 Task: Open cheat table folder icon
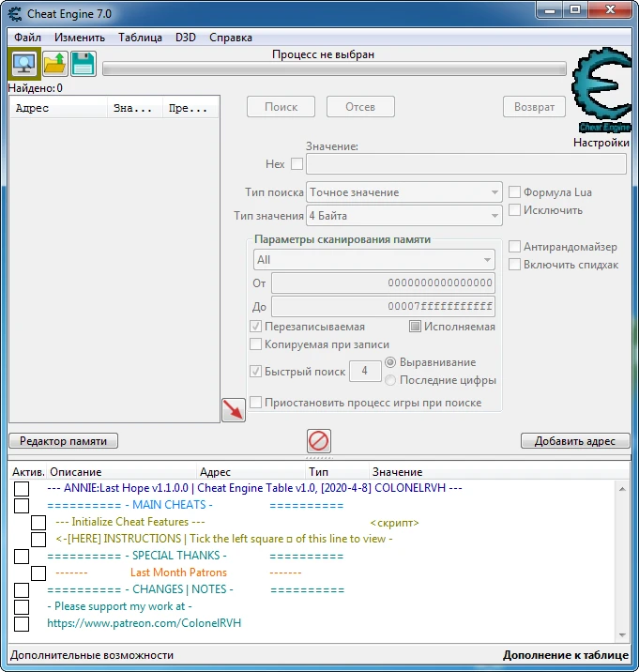(54, 64)
